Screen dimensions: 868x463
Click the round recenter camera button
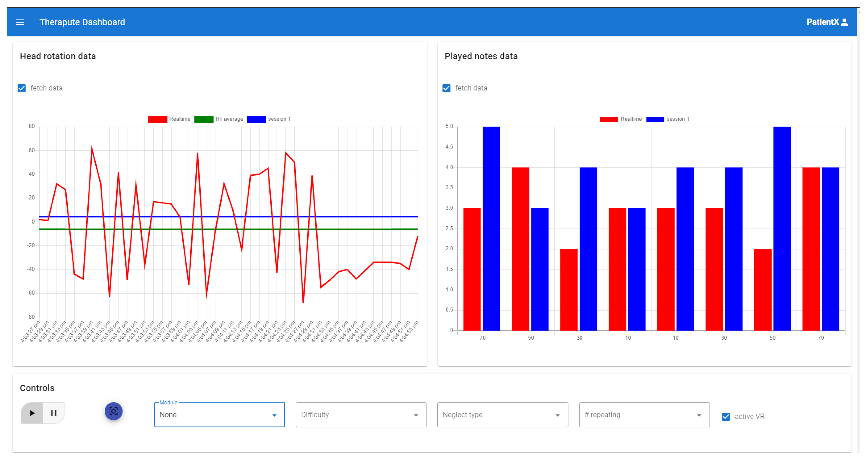point(113,411)
